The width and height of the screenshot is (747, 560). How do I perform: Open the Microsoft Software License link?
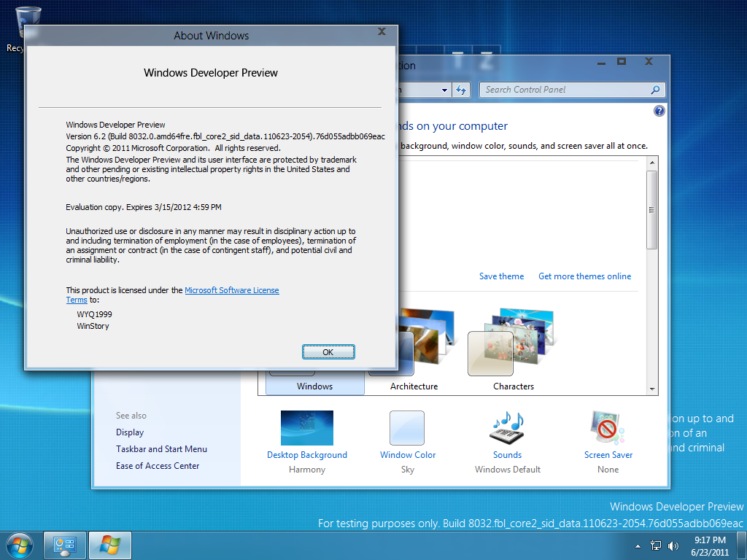231,290
